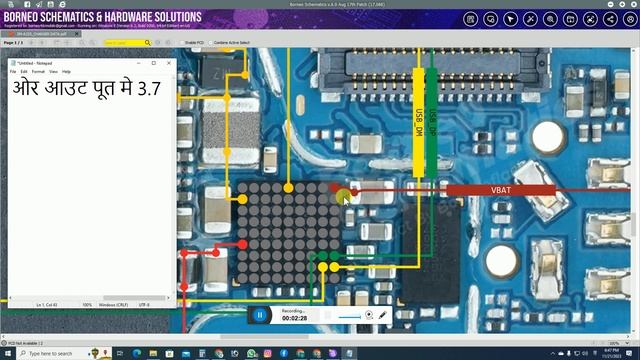Open the repair tools icon in header

(x=531, y=19)
